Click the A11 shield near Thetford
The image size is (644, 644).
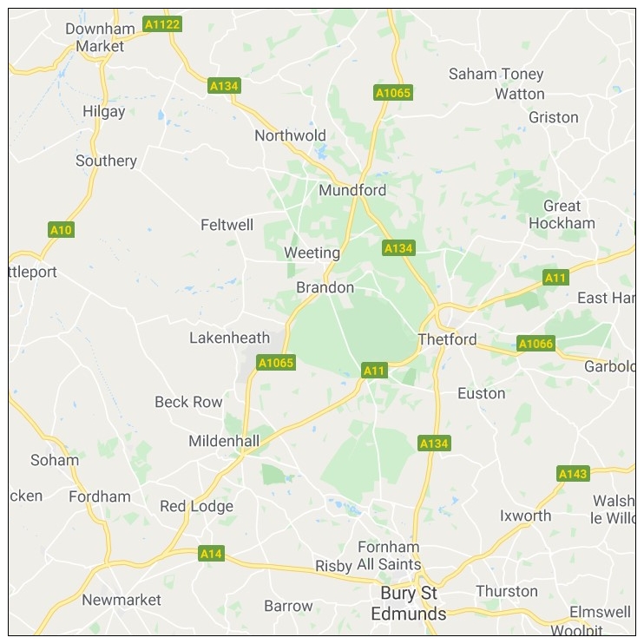[x=374, y=371]
